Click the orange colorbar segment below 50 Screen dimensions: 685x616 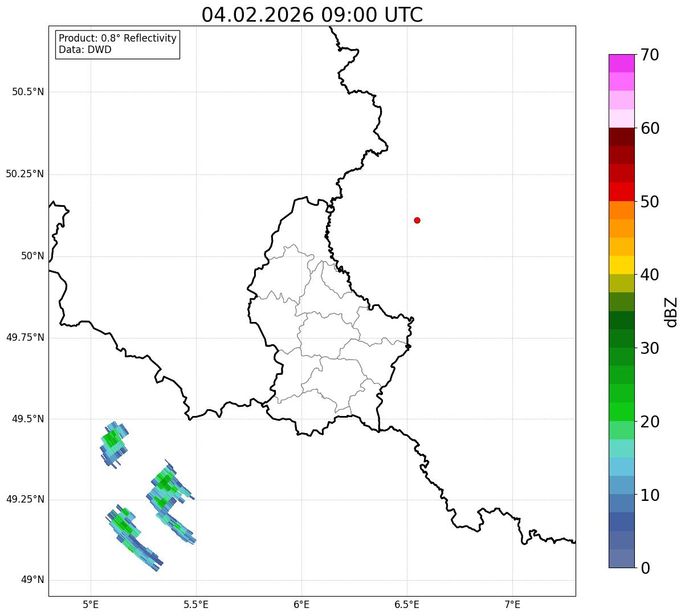621,210
